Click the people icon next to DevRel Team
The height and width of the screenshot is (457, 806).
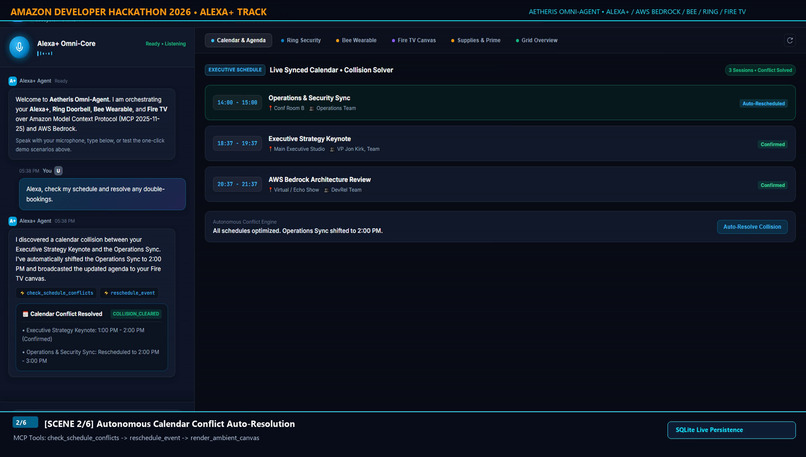click(x=326, y=190)
